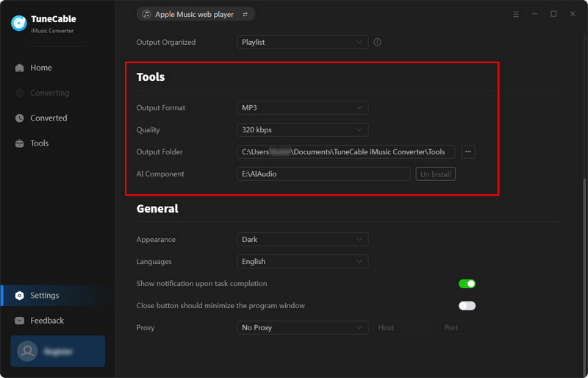Click the TuneCable logo icon
588x378 pixels.
click(19, 24)
